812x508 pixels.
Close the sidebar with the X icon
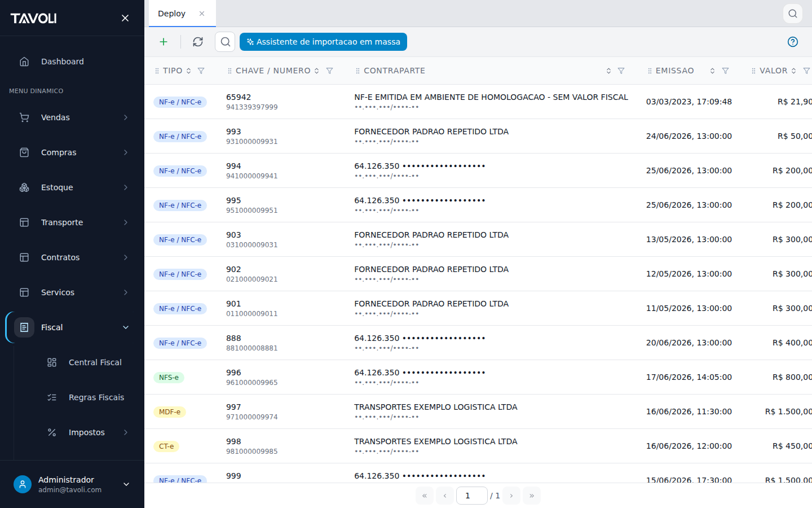(x=125, y=18)
